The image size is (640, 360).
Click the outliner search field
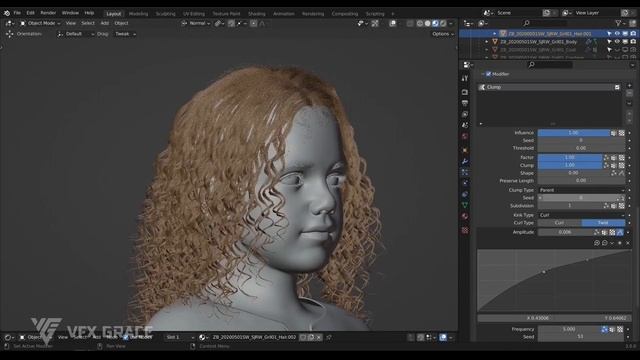coord(545,23)
